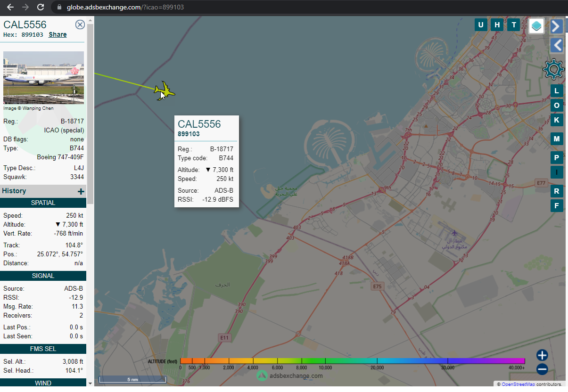Viewport: 568px width, 392px height.
Task: Click the ICAO (special) label
Action: click(64, 131)
